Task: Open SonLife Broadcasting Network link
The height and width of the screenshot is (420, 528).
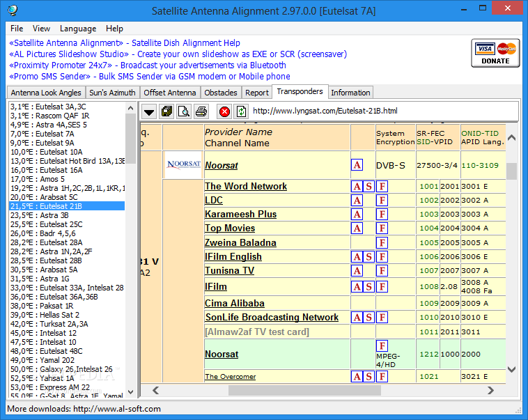Action: click(272, 318)
